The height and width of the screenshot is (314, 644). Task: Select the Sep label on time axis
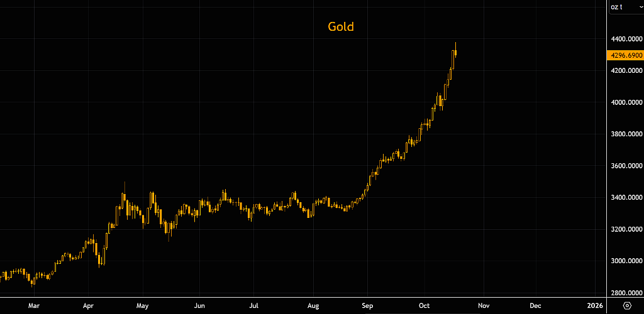(x=367, y=306)
